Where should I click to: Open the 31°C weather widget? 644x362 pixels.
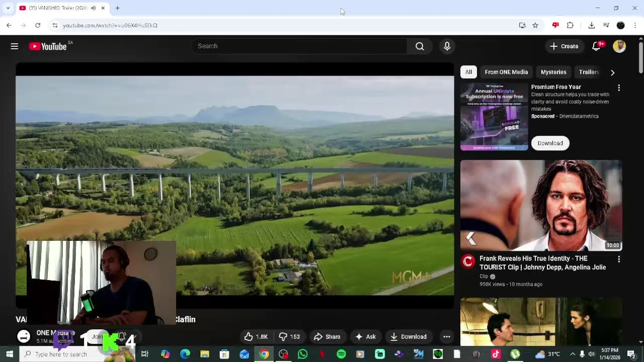(547, 354)
